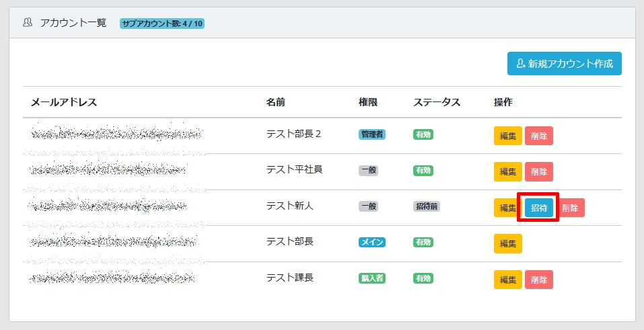Viewport: 644px width, 330px height.
Task: Delete the テスト部長２ account
Action: [x=538, y=136]
